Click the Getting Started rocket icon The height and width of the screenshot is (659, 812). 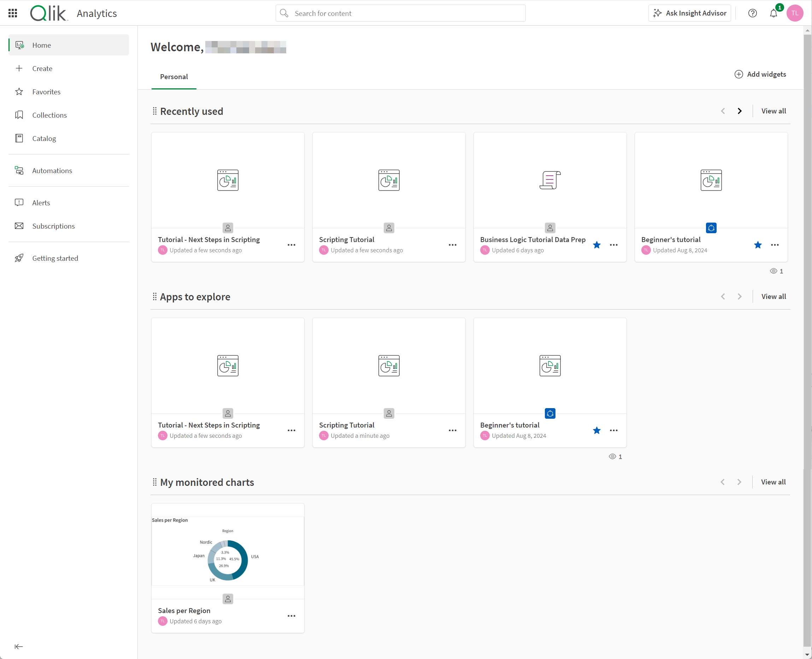tap(19, 258)
